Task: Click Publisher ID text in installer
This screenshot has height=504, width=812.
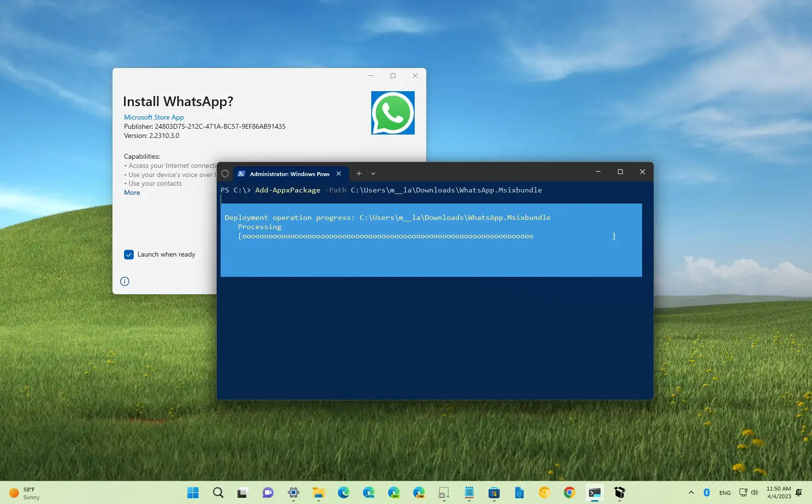Action: point(205,126)
